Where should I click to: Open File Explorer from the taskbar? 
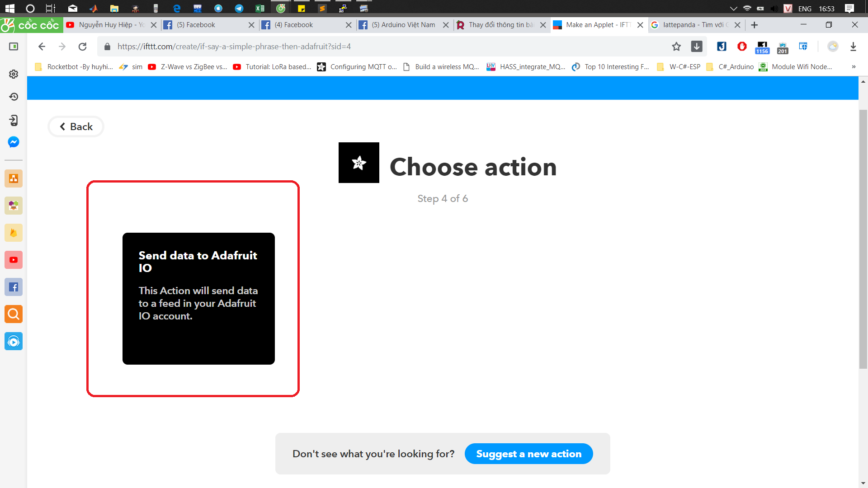click(114, 8)
